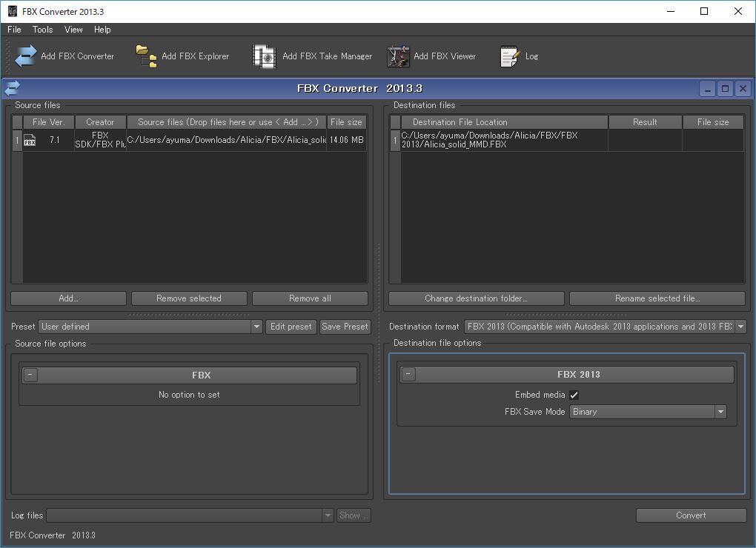Minimize the inner FBX Converter panel
This screenshot has width=756, height=548.
tap(707, 89)
